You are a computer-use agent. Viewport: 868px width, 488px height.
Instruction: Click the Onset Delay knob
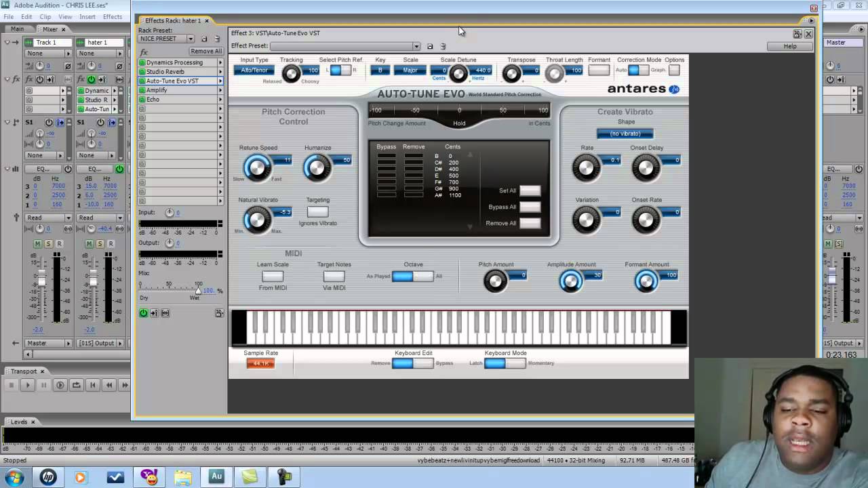point(646,167)
